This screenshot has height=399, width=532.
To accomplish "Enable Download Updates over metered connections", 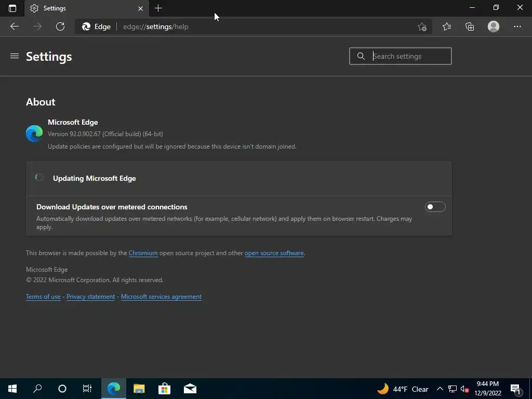I will point(435,207).
